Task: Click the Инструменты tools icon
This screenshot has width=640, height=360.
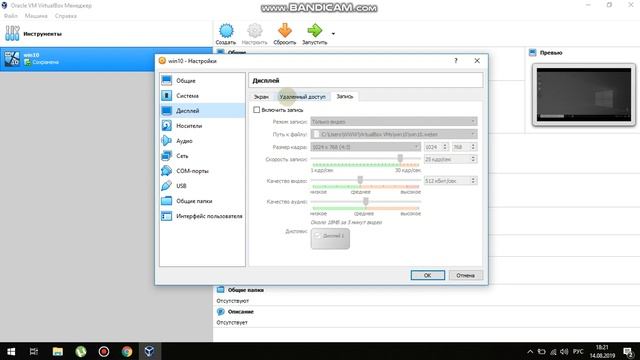Action: 12,33
